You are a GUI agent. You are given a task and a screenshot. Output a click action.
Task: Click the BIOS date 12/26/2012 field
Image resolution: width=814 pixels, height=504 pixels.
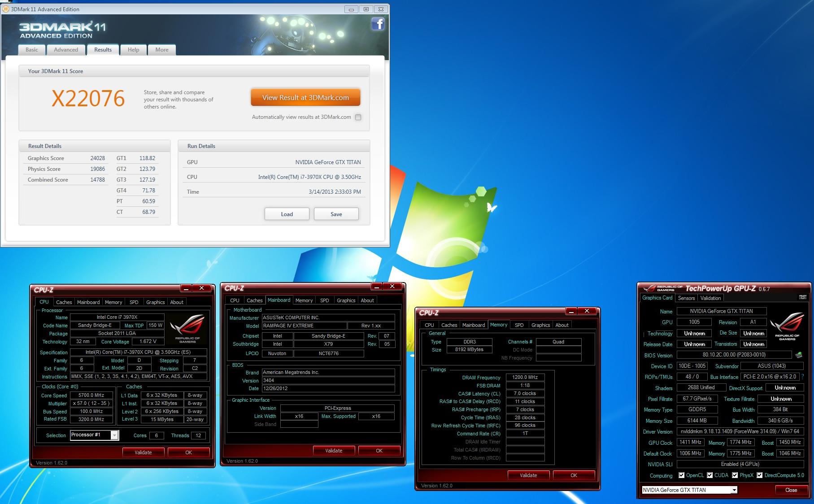328,388
